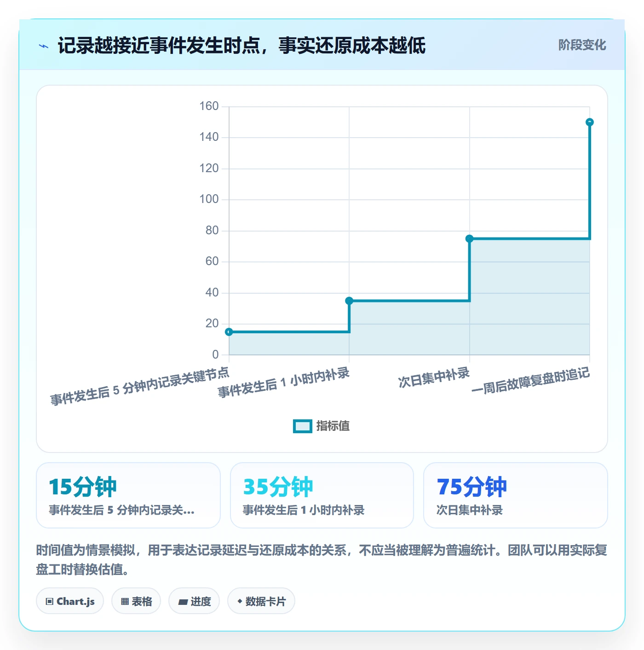The image size is (644, 650).
Task: Select the 数据卡片 tag chip
Action: pos(261,601)
